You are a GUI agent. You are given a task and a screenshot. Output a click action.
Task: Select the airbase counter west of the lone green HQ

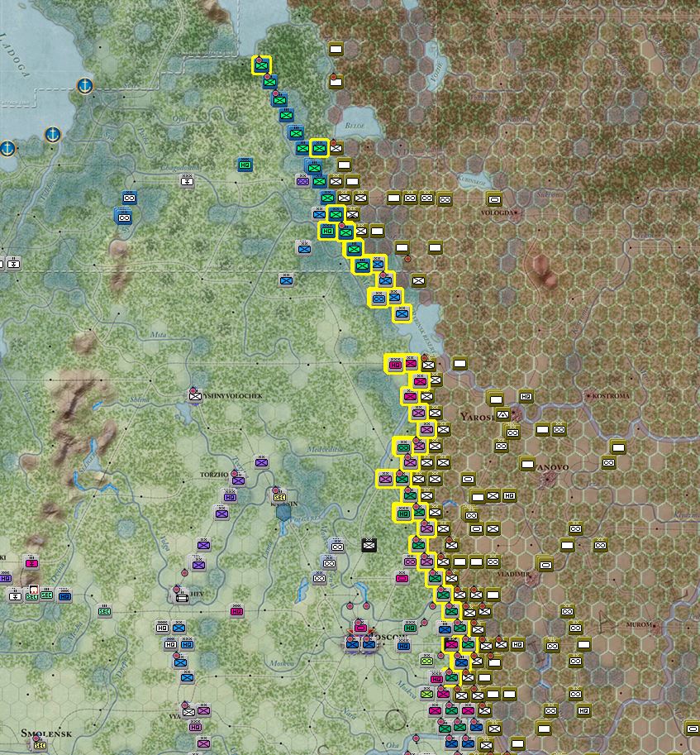click(x=187, y=181)
